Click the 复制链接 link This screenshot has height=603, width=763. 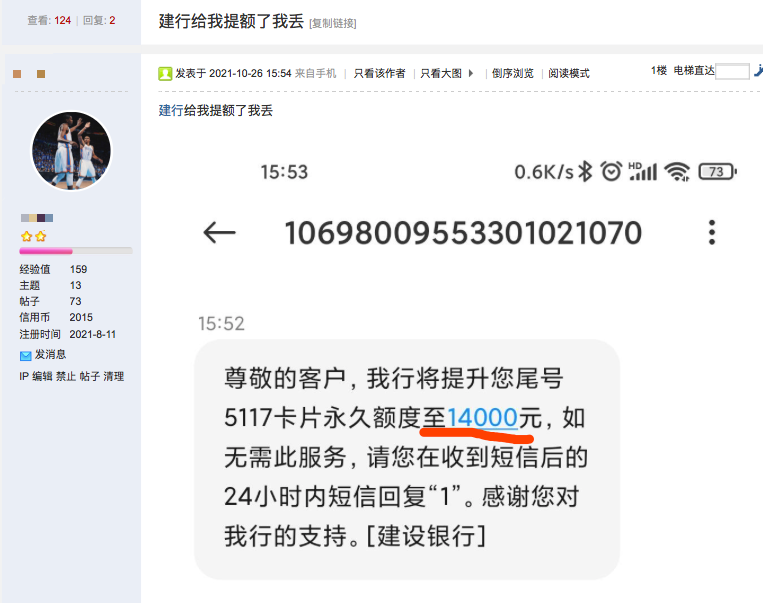point(333,23)
